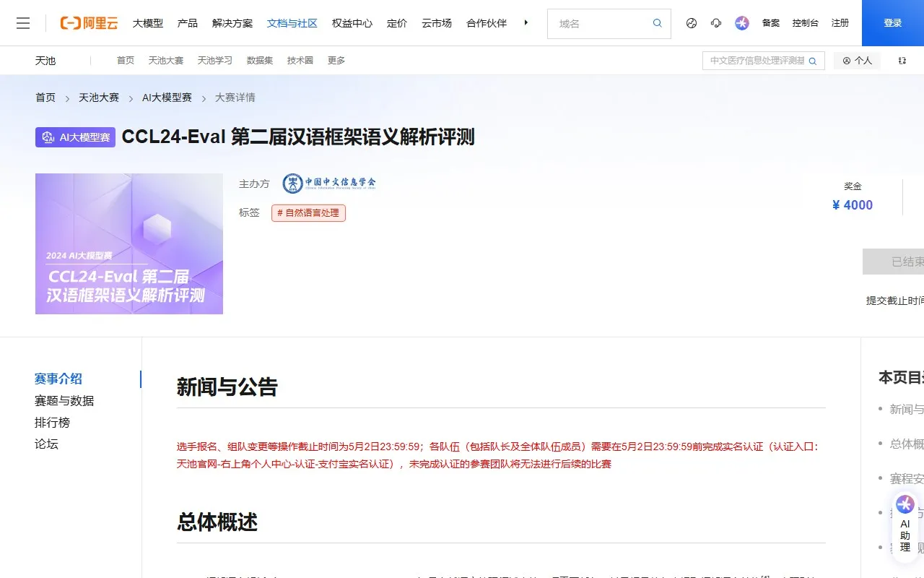
Task: Click the person icon next to 个人
Action: click(847, 61)
